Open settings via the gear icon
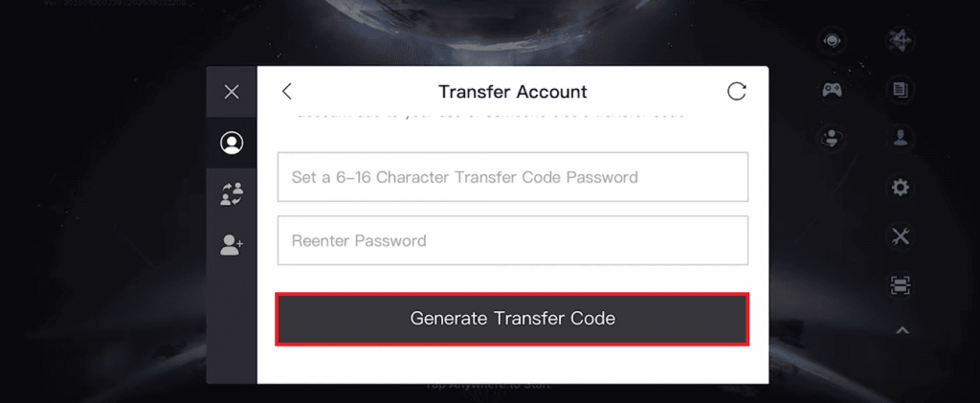The image size is (980, 403). (x=900, y=187)
